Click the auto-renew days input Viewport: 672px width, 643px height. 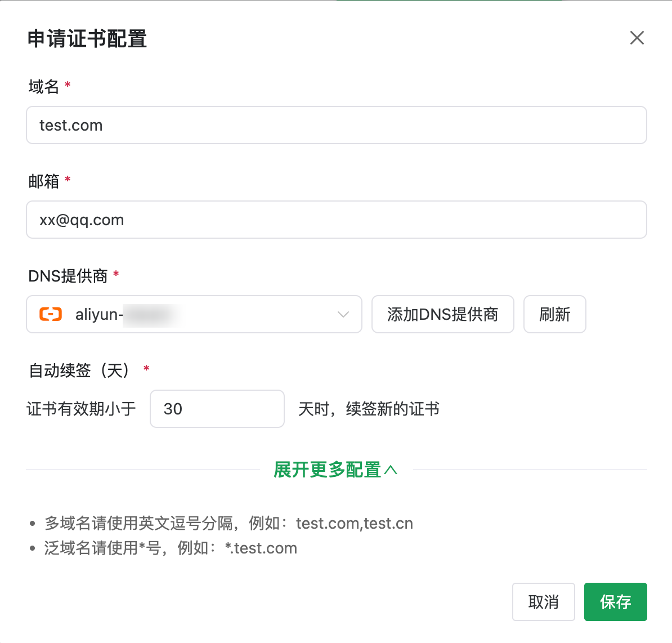point(217,409)
